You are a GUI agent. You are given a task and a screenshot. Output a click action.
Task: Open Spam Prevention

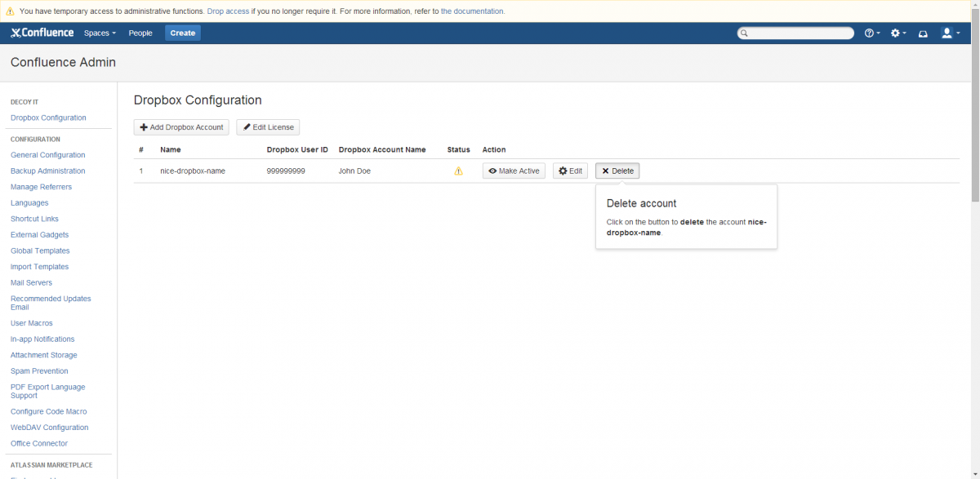pyautogui.click(x=39, y=371)
